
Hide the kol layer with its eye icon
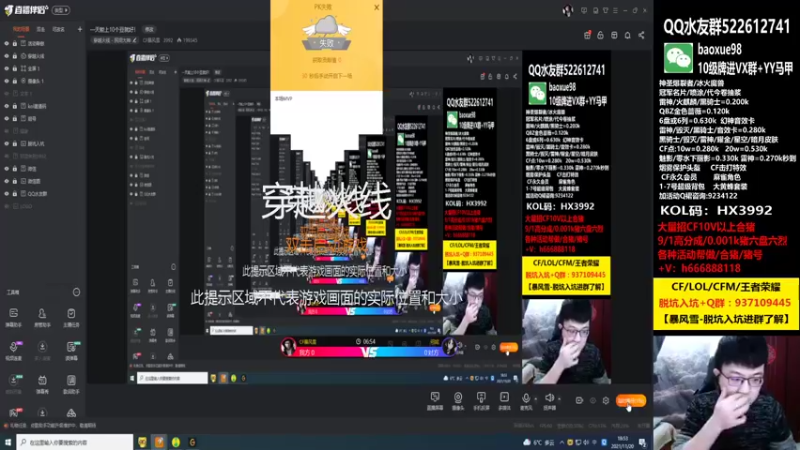7,106
